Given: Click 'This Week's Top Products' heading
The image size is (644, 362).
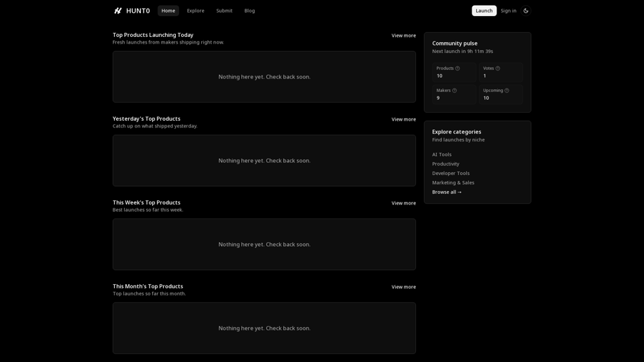Looking at the screenshot, I should point(146,202).
